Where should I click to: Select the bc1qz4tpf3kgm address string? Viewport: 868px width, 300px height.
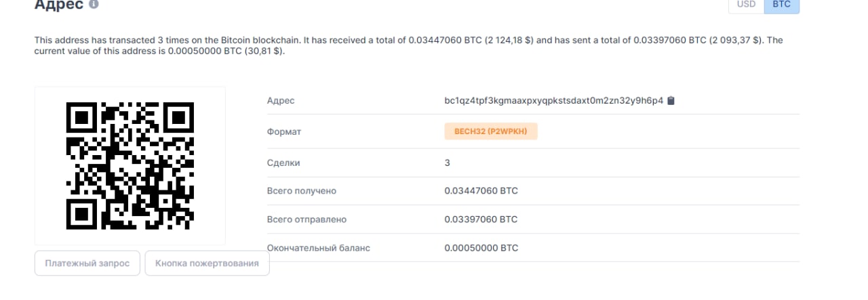point(554,101)
